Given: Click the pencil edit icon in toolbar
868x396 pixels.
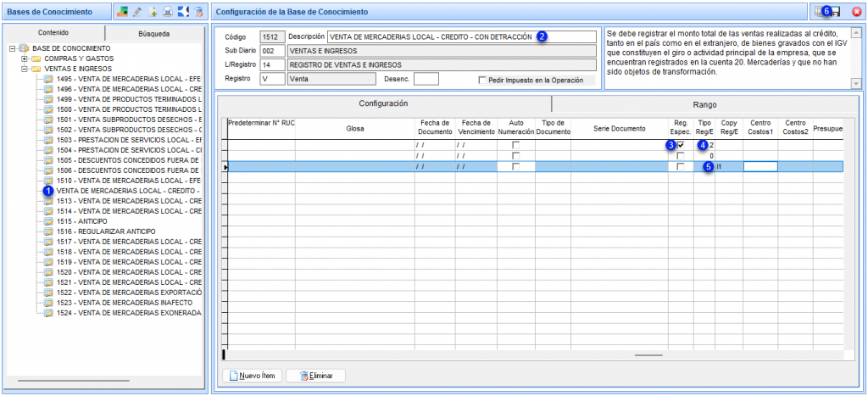Looking at the screenshot, I should coord(138,11).
